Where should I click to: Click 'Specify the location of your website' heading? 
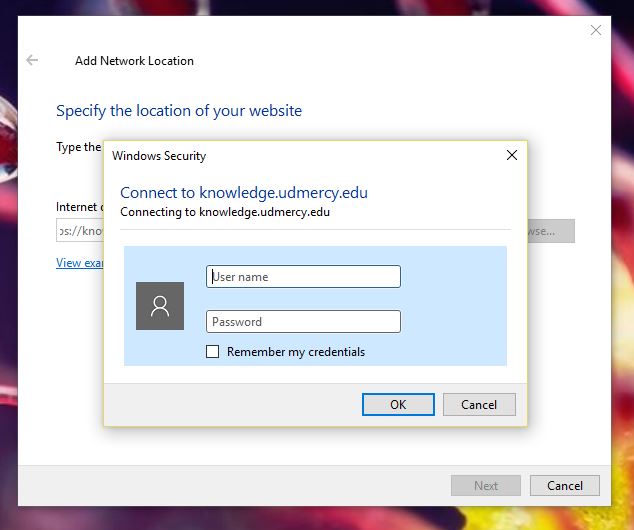coord(179,111)
